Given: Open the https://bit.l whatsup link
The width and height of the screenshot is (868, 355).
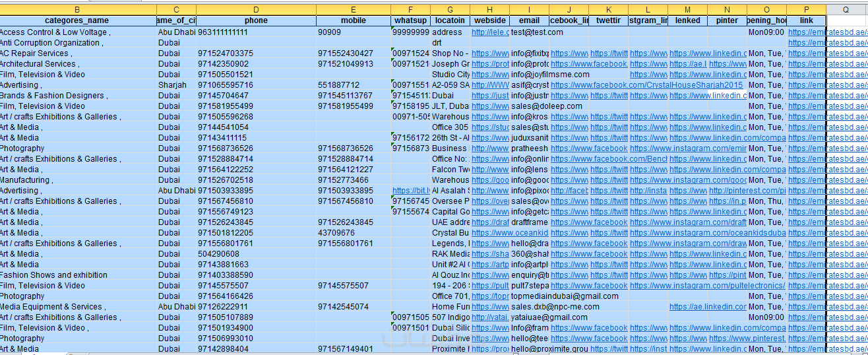Looking at the screenshot, I should pyautogui.click(x=411, y=191).
